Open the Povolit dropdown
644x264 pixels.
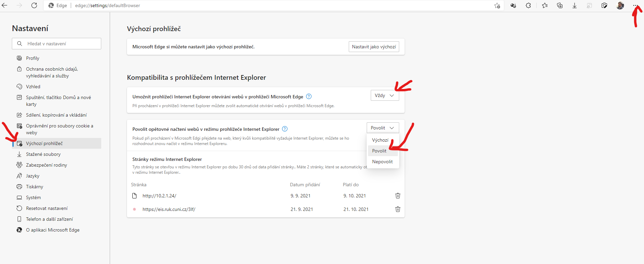click(x=383, y=128)
